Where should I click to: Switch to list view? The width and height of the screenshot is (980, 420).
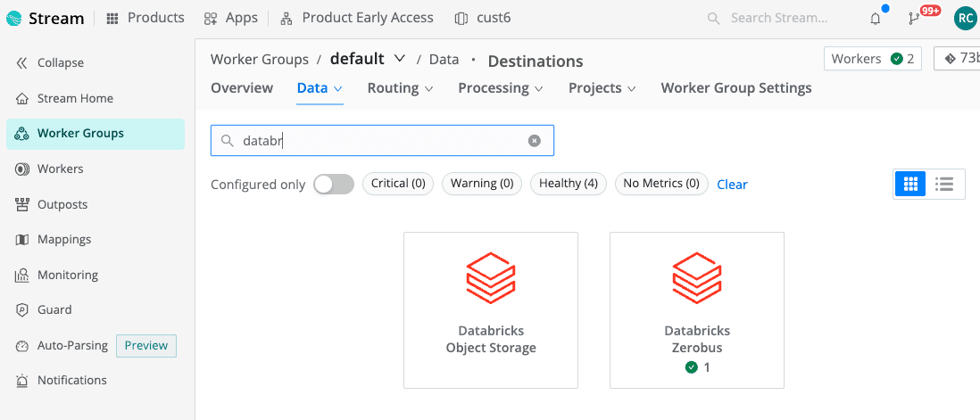[943, 184]
